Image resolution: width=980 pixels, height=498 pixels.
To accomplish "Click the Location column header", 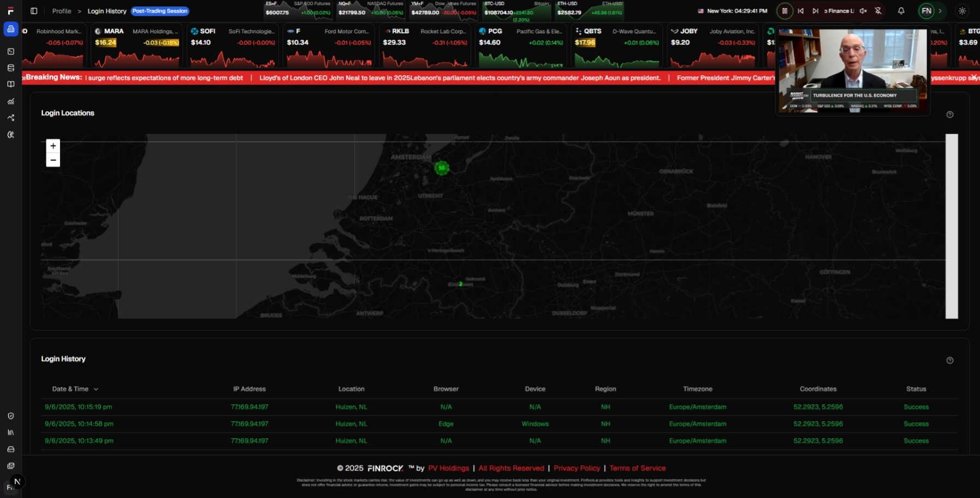I will coord(351,389).
